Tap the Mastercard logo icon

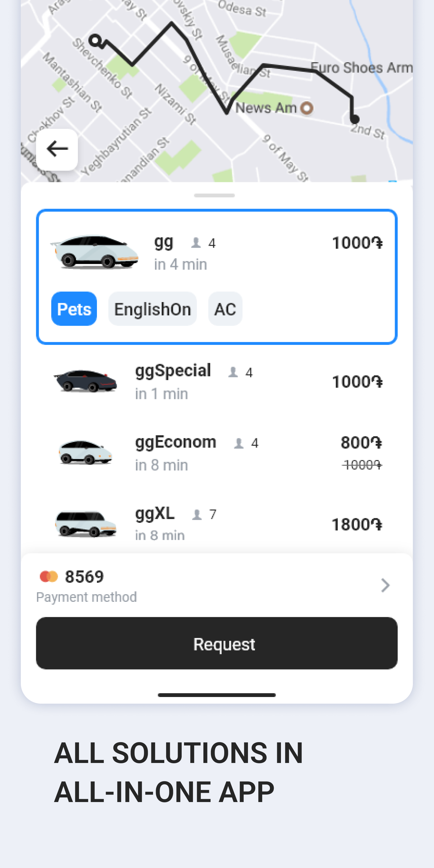(49, 576)
